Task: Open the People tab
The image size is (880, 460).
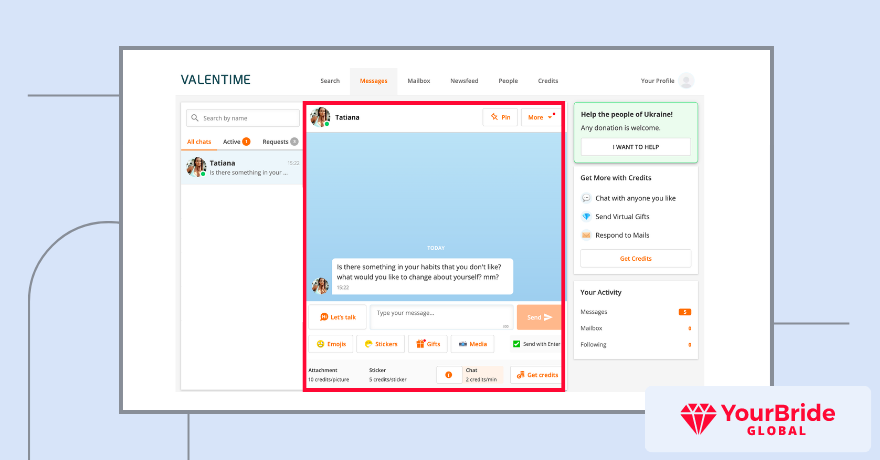Action: tap(508, 81)
